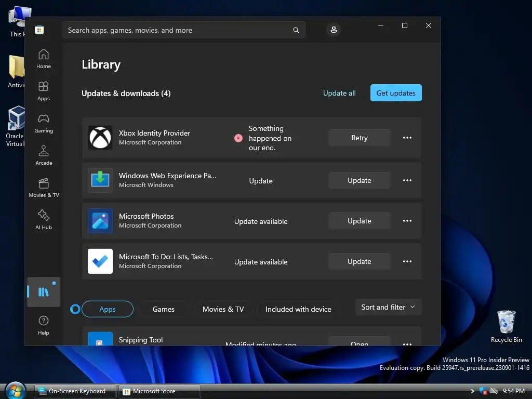Open Recycle Bin on the desktop

506,326
